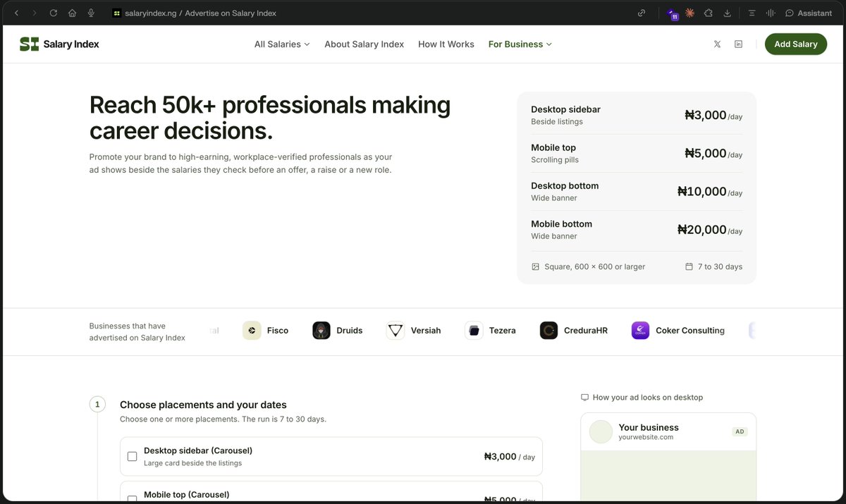Click '7 to 30 days' text in pricing card

[x=720, y=266]
